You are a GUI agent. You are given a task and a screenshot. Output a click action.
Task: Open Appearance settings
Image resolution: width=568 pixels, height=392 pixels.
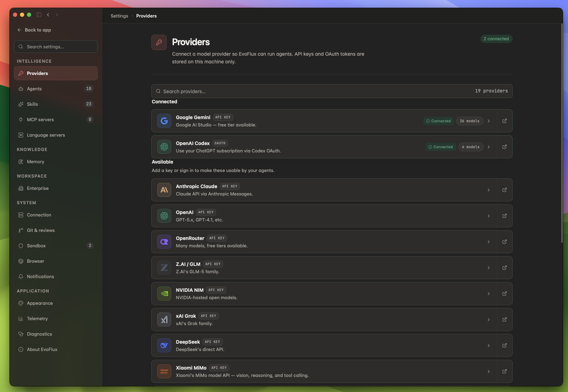pyautogui.click(x=56, y=303)
